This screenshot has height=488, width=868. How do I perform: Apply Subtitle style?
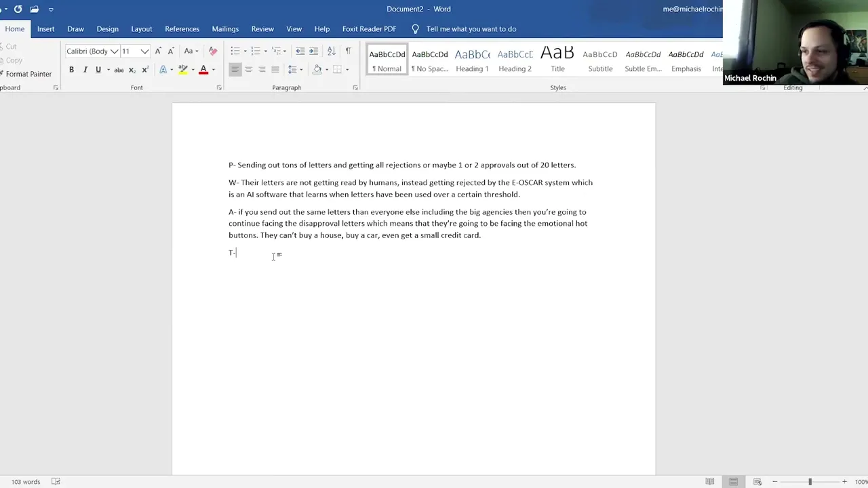coord(600,60)
